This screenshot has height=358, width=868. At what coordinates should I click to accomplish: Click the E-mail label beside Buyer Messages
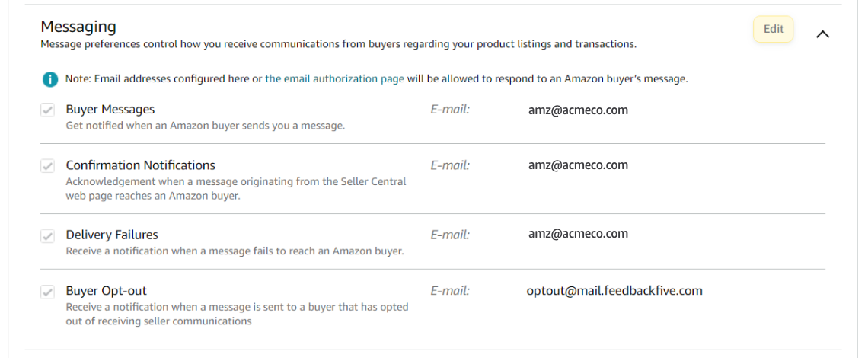click(450, 110)
